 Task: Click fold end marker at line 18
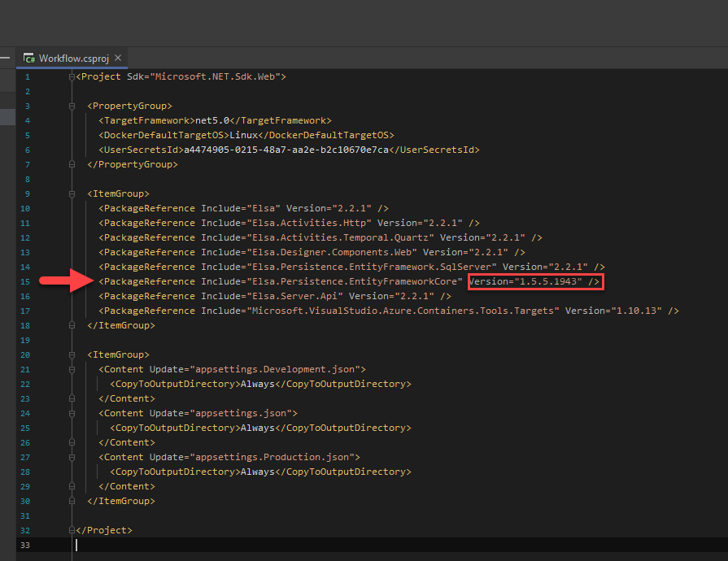[72, 326]
